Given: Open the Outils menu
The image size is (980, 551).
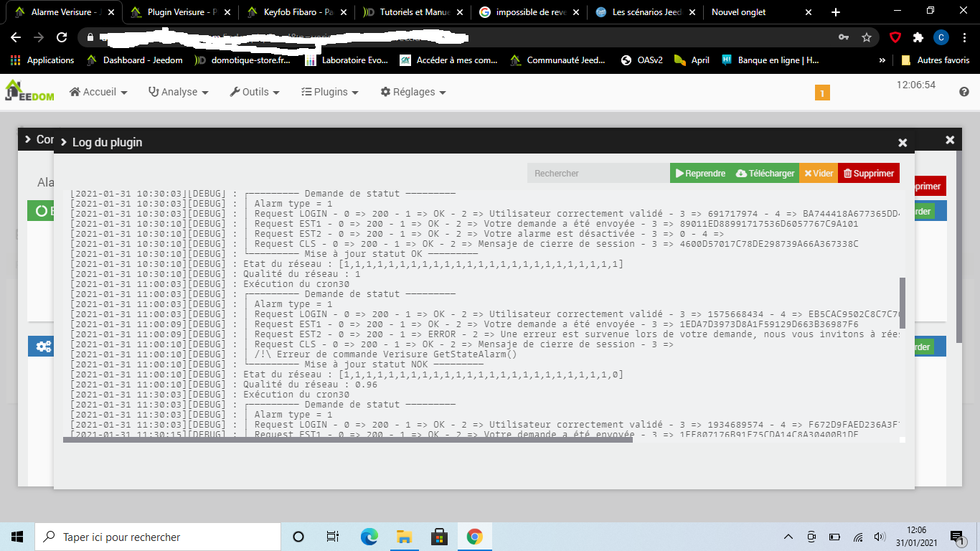Looking at the screenshot, I should click(255, 92).
